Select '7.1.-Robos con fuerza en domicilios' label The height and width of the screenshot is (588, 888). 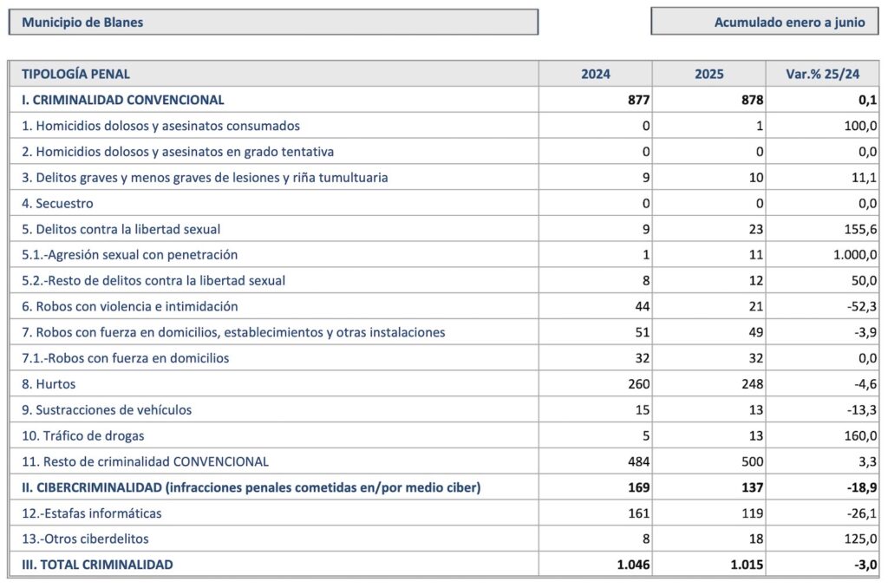125,358
